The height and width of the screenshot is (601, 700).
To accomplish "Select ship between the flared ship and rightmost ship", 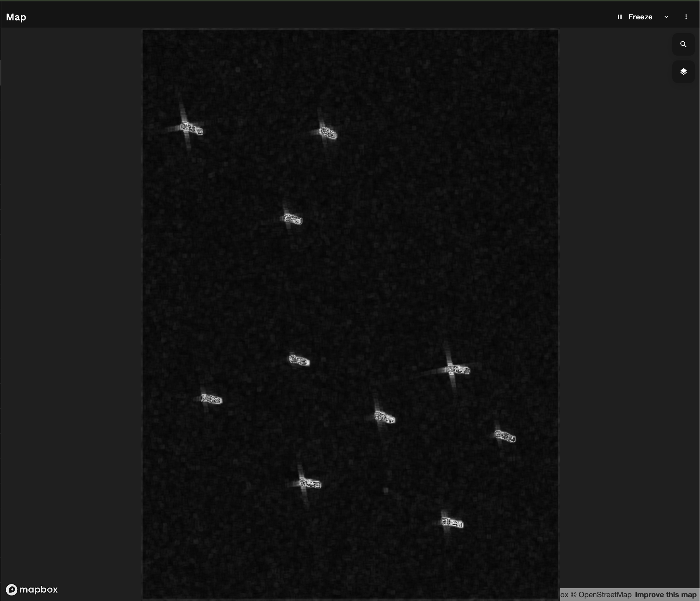I will click(x=385, y=417).
